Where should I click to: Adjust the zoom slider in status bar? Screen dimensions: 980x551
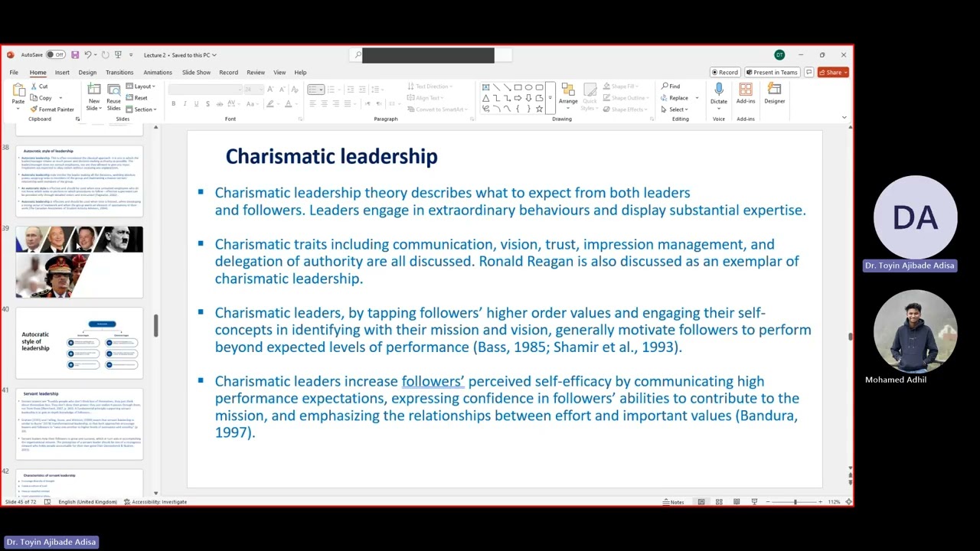[795, 502]
